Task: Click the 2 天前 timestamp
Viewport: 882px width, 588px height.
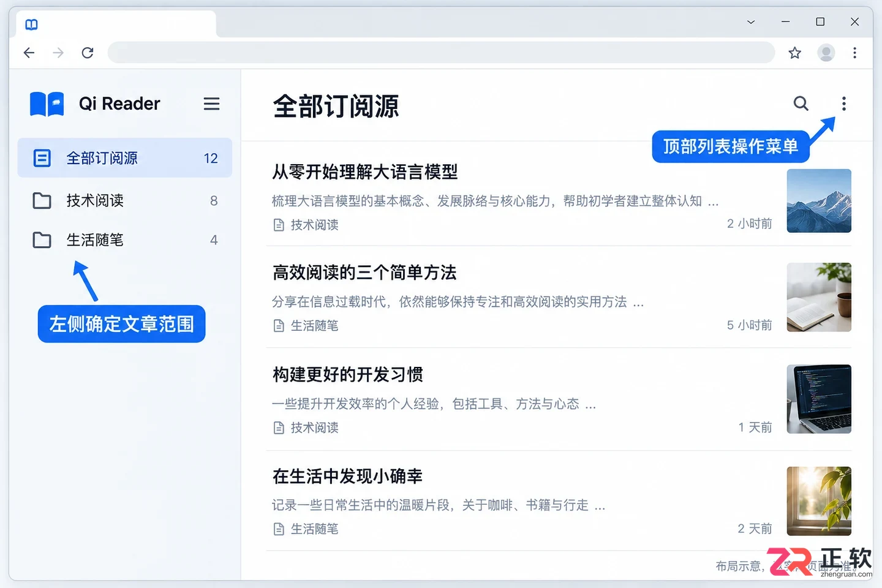Action: point(755,529)
